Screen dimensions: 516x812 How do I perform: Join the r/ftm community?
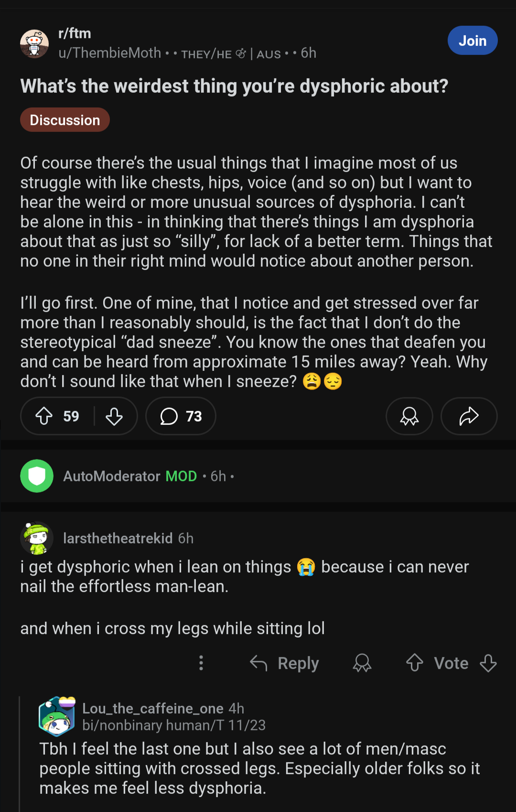point(473,41)
